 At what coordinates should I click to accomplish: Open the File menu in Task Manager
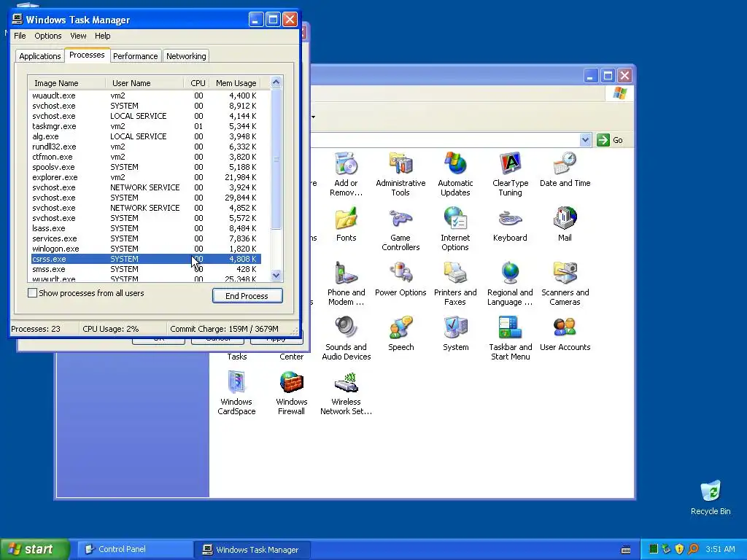click(x=20, y=36)
